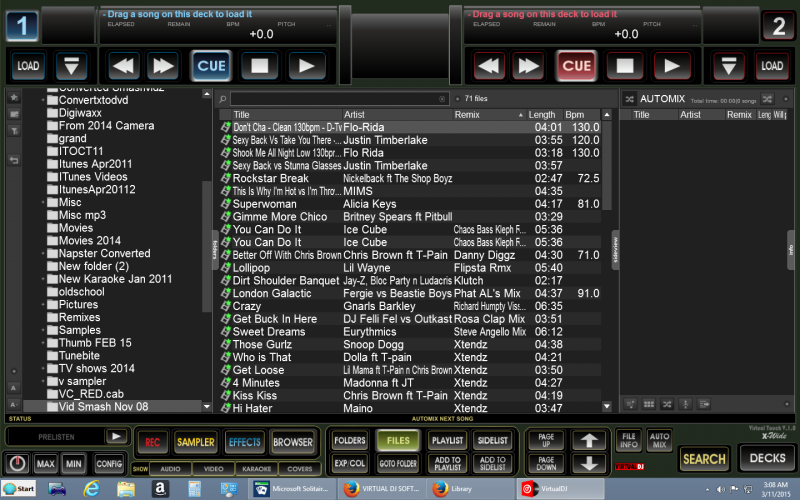This screenshot has width=800, height=500.
Task: Click the down arrow button beside PAGE DOWN
Action: coord(589,463)
